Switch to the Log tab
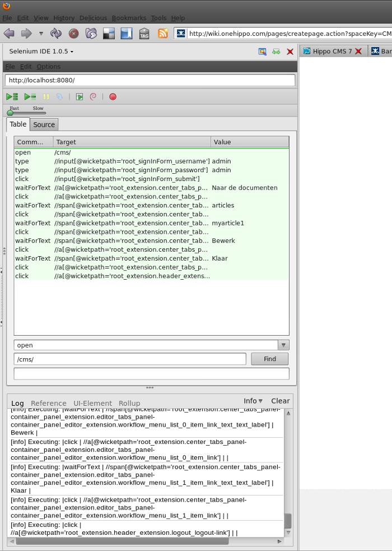This screenshot has height=551, width=392. click(x=17, y=404)
